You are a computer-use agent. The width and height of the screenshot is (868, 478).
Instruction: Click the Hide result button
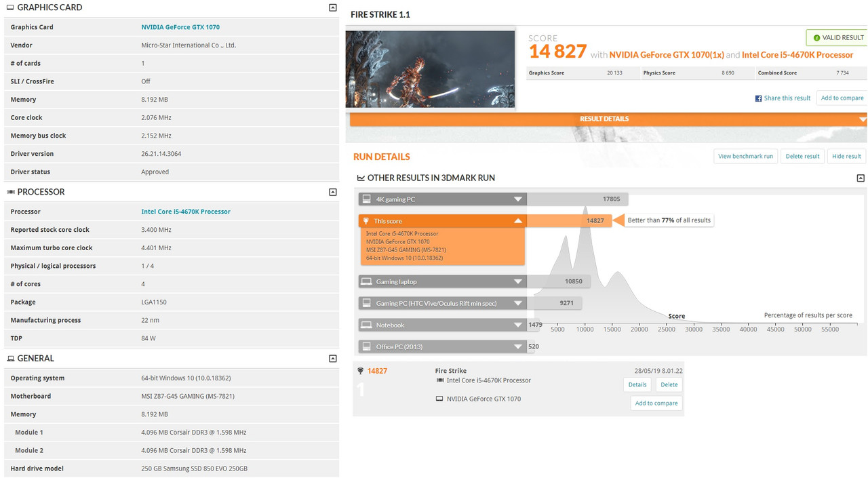tap(846, 156)
